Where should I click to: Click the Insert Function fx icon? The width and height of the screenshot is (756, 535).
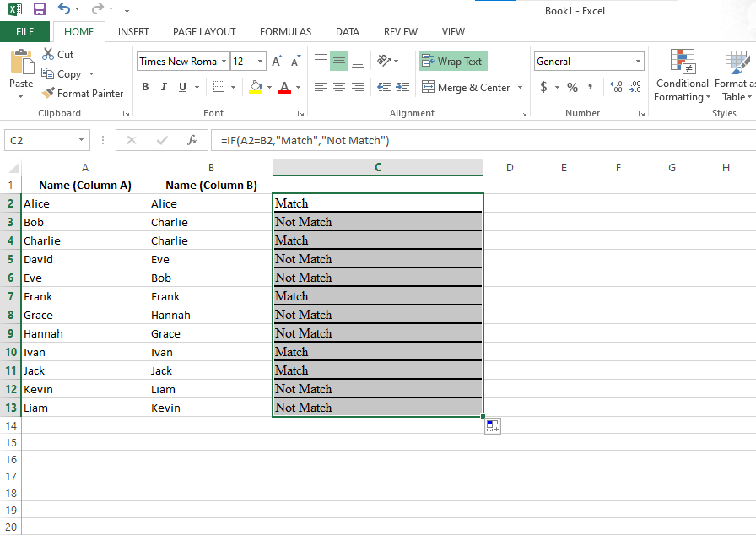tap(192, 140)
